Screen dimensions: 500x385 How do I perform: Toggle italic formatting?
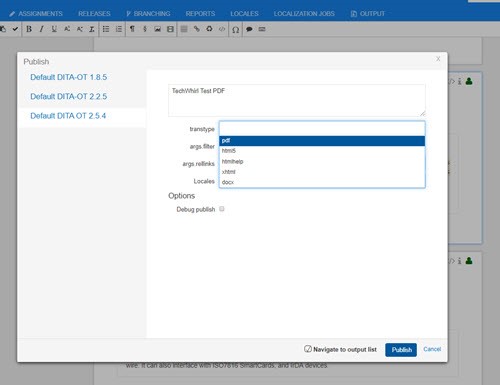[41, 29]
